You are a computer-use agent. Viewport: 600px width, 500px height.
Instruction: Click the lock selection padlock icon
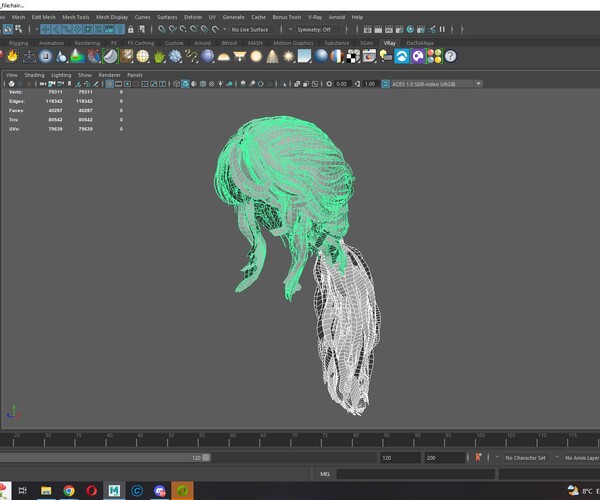click(x=130, y=29)
